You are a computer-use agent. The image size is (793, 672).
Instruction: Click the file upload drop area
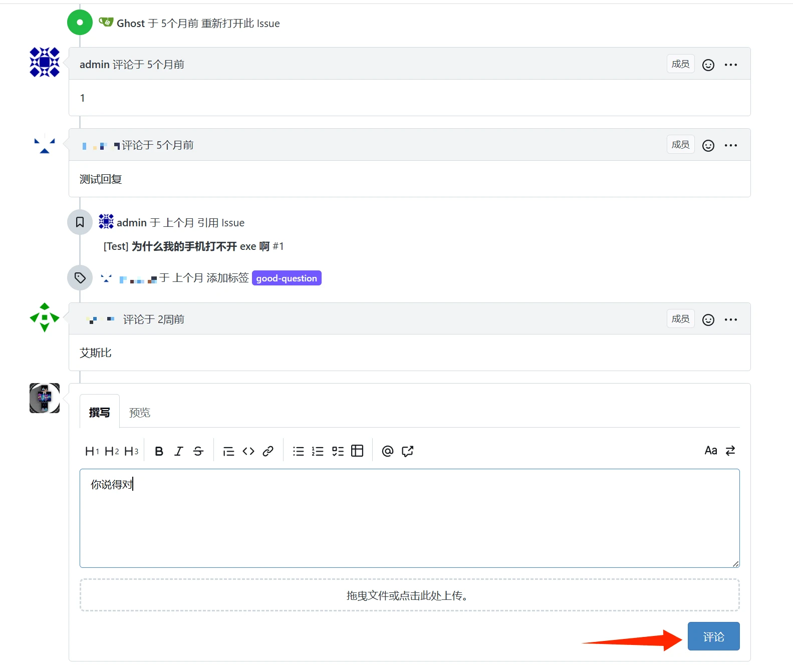(409, 595)
